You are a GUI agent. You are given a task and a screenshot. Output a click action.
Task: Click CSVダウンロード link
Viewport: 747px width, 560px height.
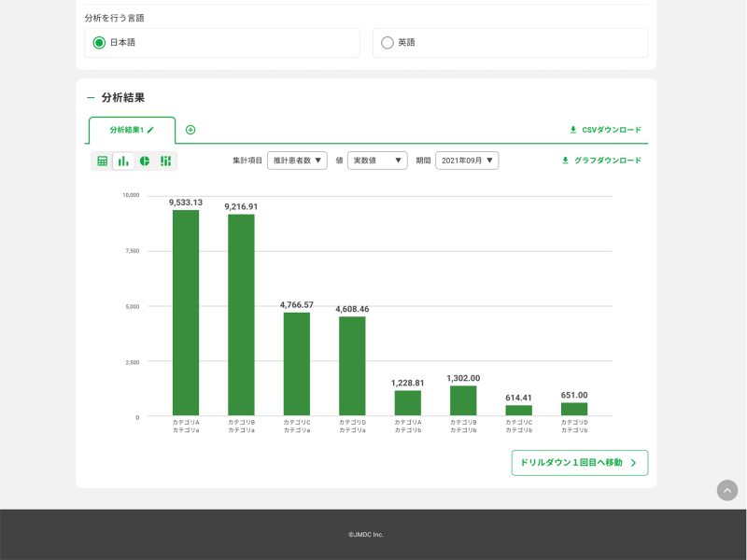[x=605, y=130]
